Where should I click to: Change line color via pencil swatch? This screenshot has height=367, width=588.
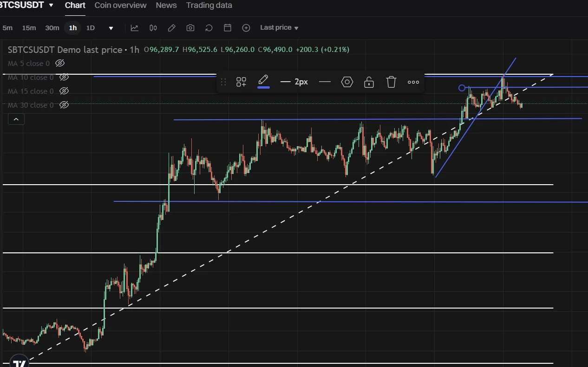click(x=263, y=82)
